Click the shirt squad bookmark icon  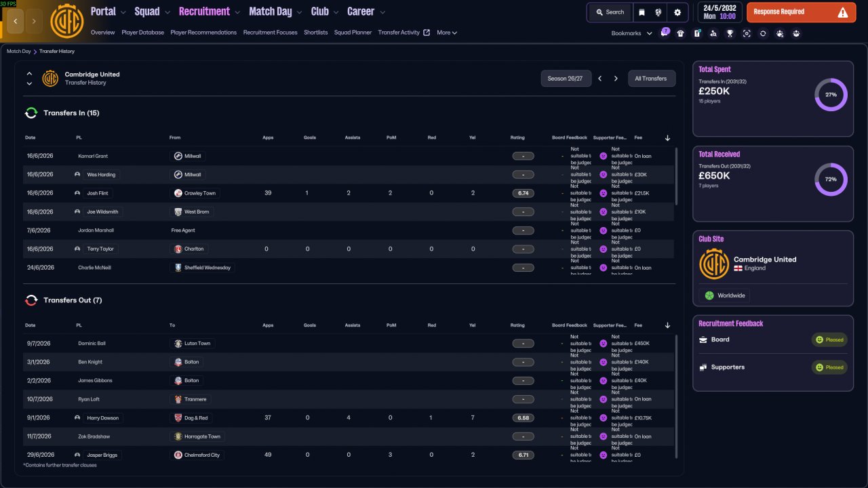click(x=681, y=33)
